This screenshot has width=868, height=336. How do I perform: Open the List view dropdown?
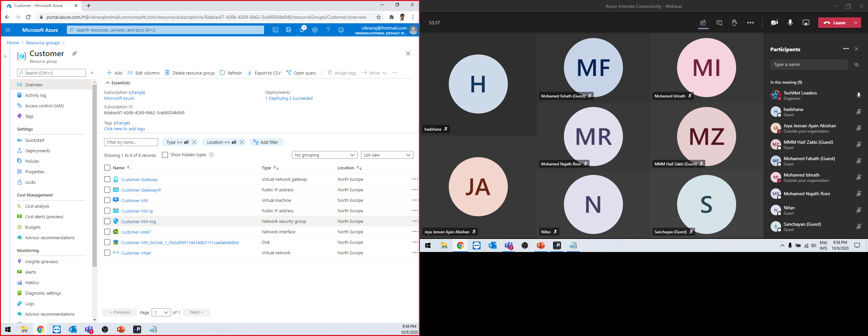(x=387, y=155)
